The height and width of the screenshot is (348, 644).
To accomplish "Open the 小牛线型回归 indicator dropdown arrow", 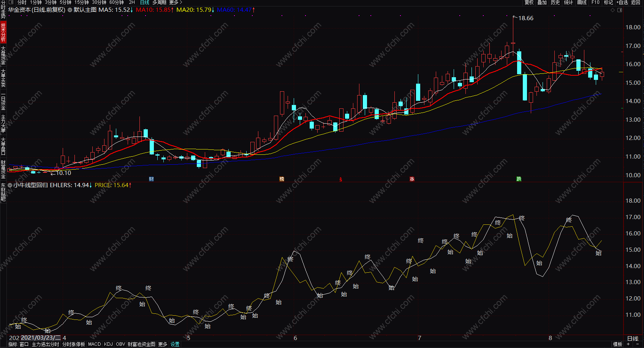I will [10, 185].
